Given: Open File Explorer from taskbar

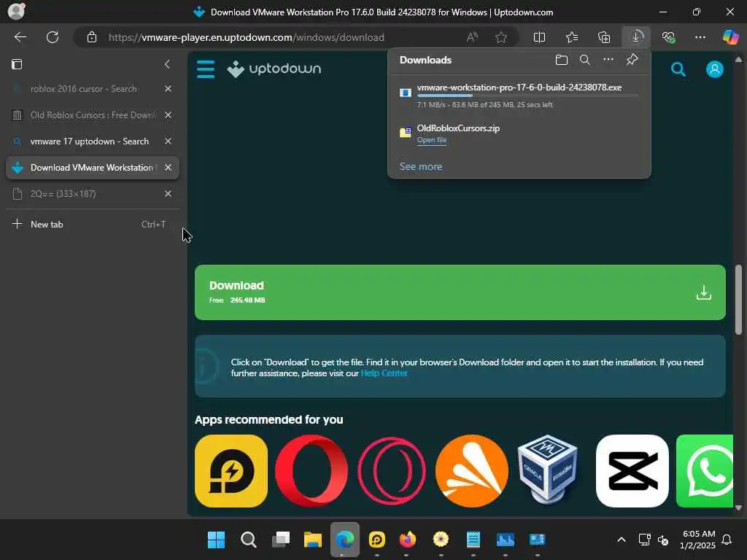Looking at the screenshot, I should point(312,540).
